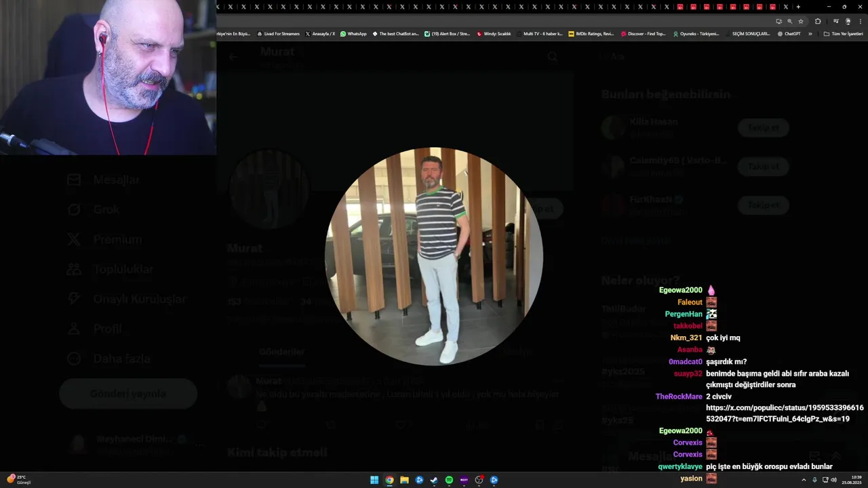Open the Livad For Streamers bookmark
The image size is (868, 488).
click(278, 33)
